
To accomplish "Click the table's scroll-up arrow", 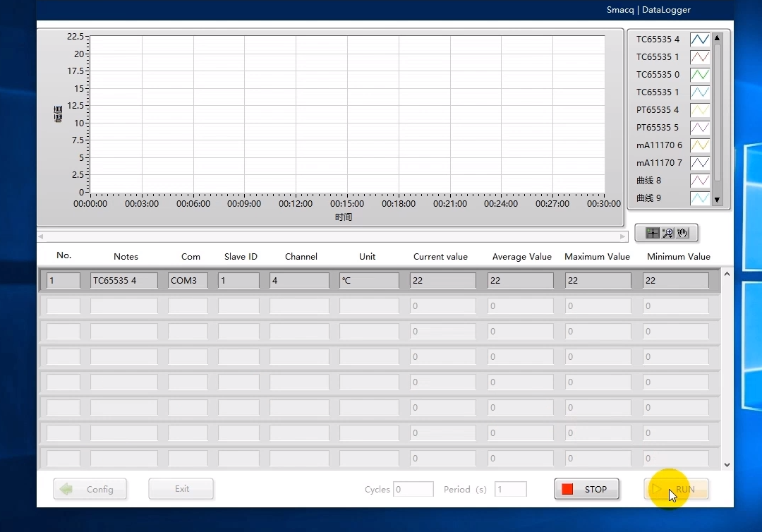I will click(x=727, y=274).
